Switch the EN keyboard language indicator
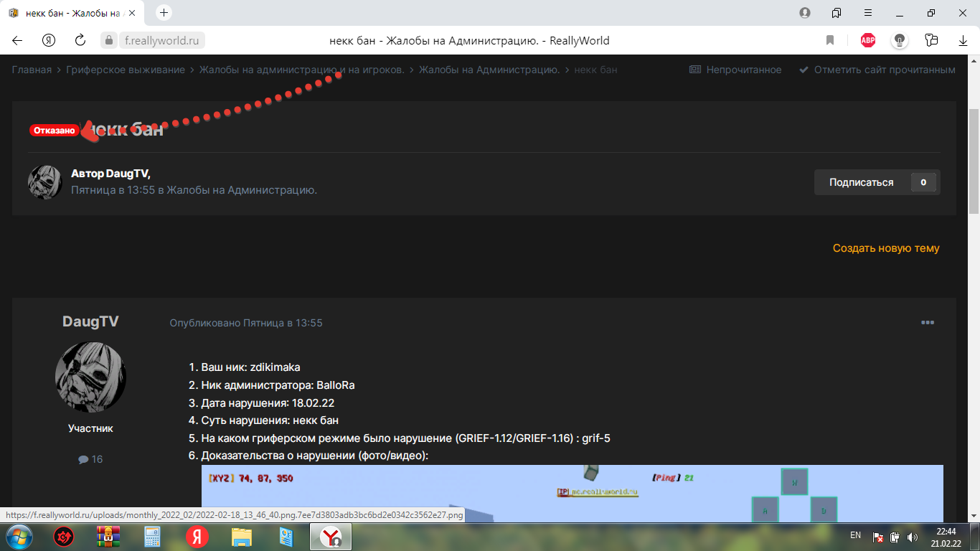Image resolution: width=980 pixels, height=551 pixels. coord(855,535)
